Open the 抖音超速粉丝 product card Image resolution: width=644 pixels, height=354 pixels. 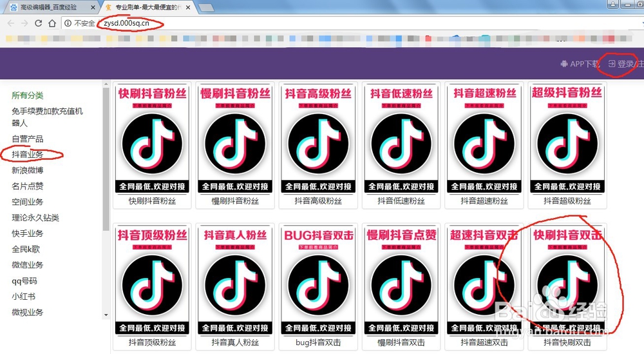484,145
